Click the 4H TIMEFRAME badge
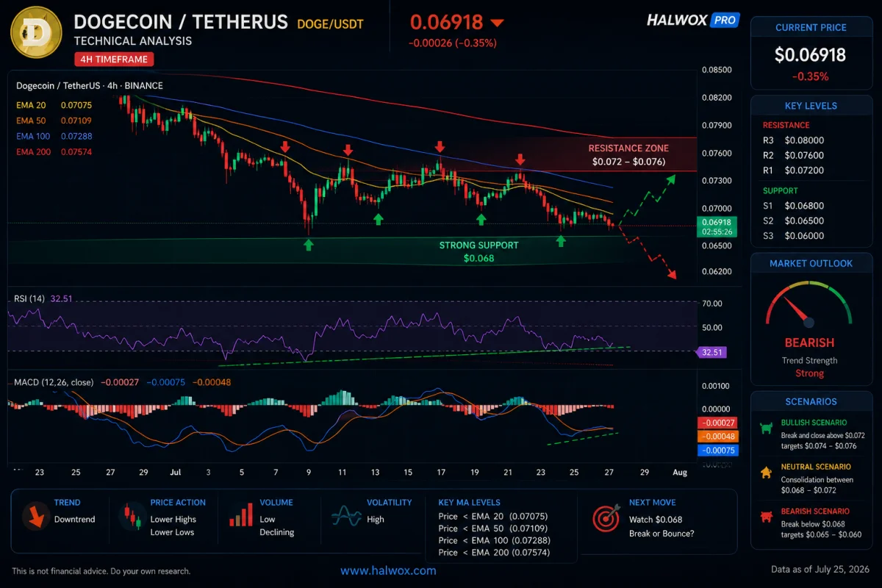The height and width of the screenshot is (588, 882). click(x=114, y=60)
